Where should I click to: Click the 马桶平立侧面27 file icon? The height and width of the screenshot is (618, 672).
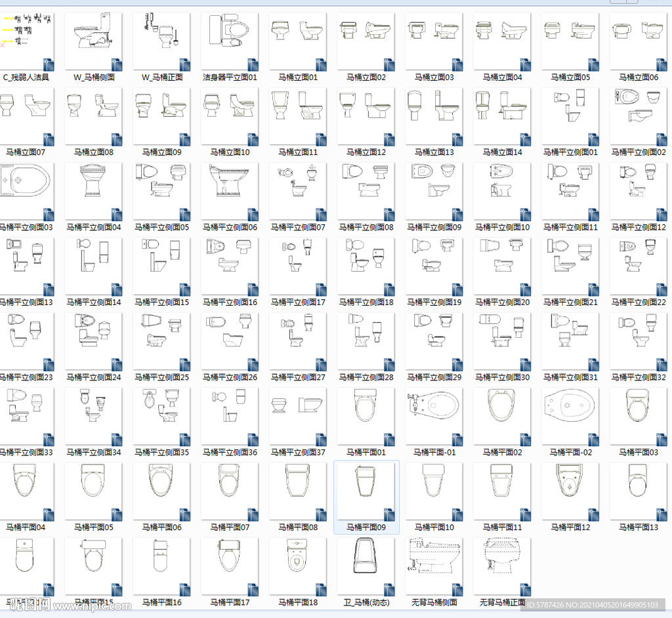(x=299, y=342)
